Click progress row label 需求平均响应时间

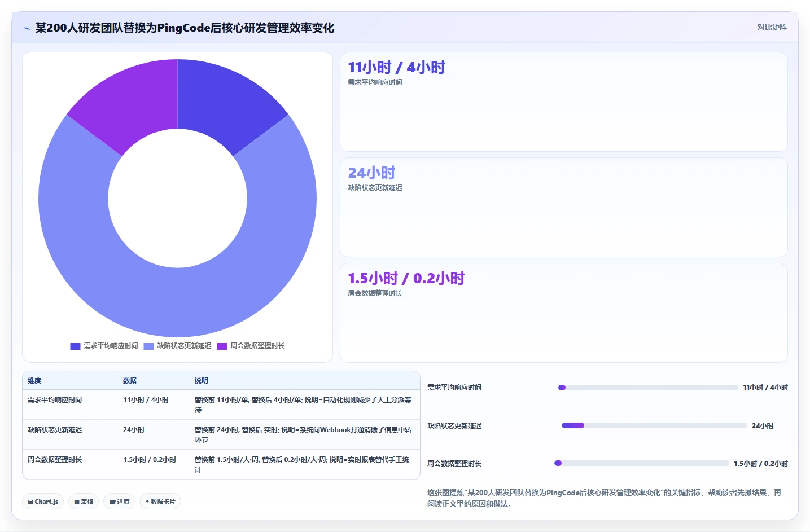click(x=454, y=388)
